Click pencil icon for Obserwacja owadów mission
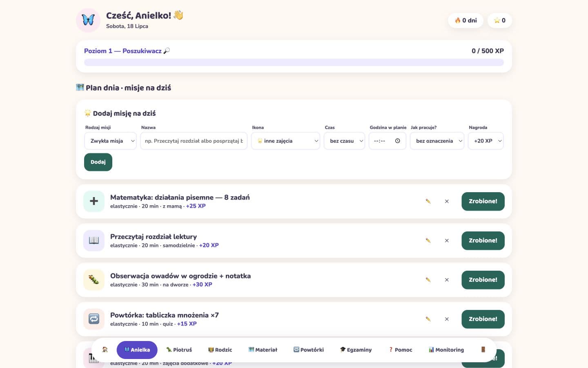This screenshot has height=368, width=588. [x=428, y=280]
